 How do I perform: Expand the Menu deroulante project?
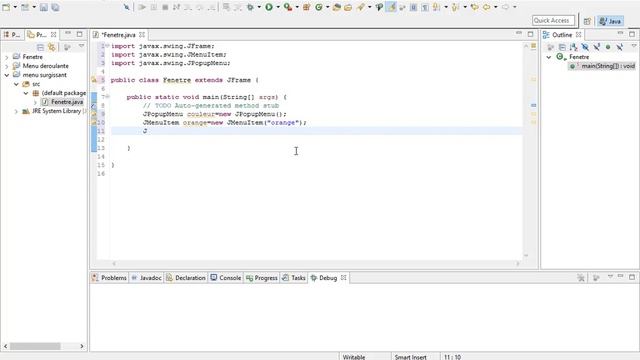pos(7,66)
